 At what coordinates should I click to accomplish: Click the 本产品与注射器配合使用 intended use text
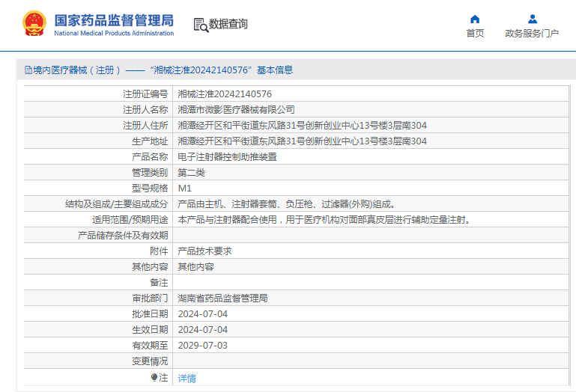[x=324, y=220]
